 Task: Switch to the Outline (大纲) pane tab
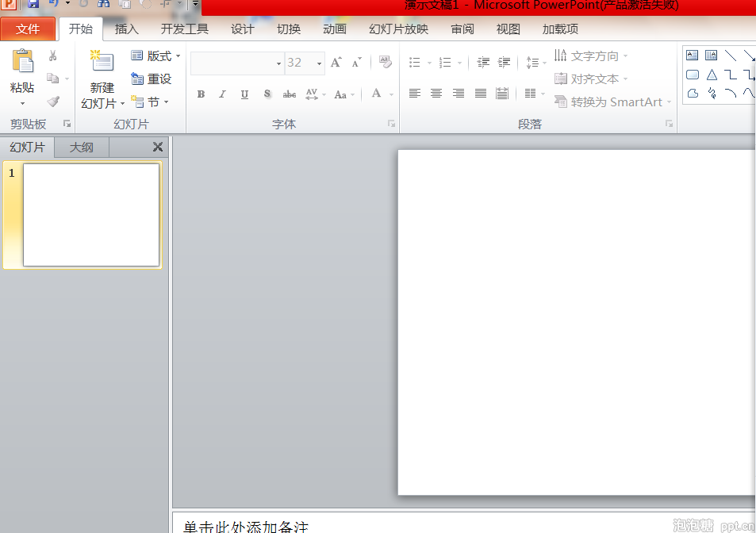pyautogui.click(x=81, y=147)
